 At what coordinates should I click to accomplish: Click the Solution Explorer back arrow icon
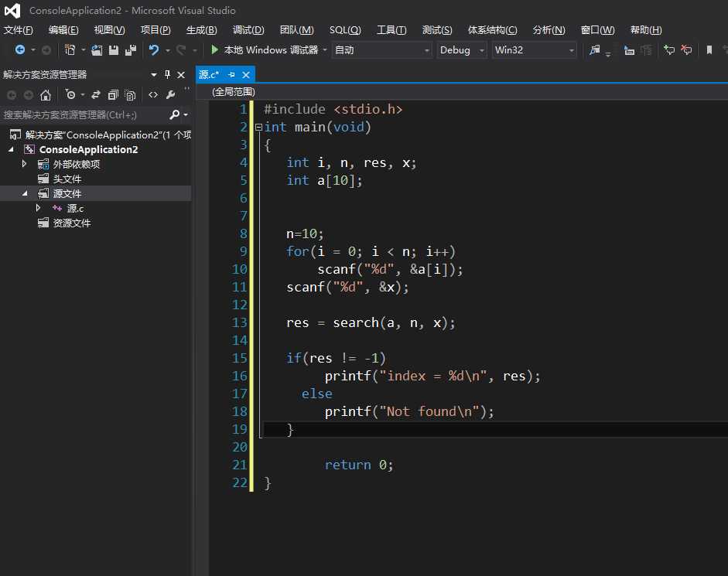[12, 95]
